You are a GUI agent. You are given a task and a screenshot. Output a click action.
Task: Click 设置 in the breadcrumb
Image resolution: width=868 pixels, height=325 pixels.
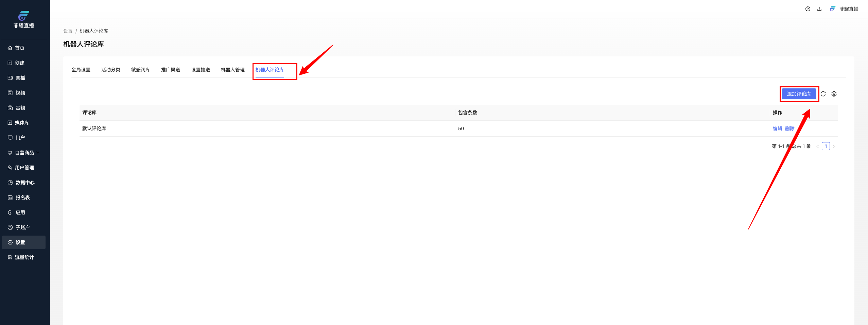point(68,31)
